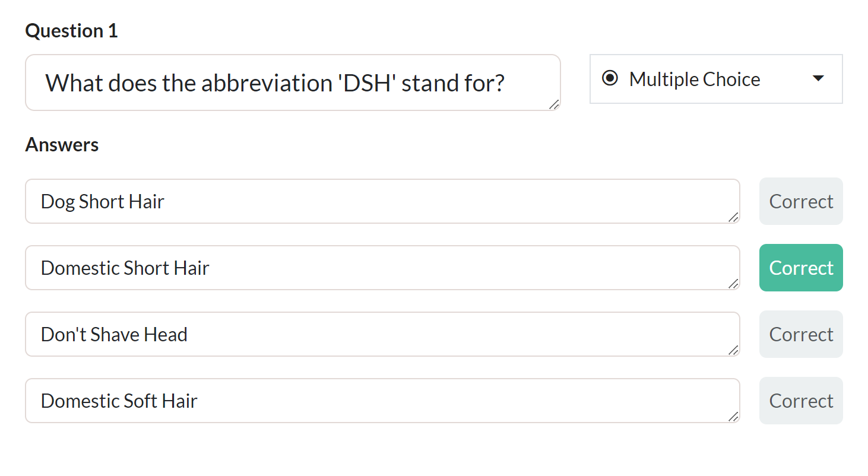Image resolution: width=868 pixels, height=476 pixels.
Task: Click the 'Question 1' heading
Action: (x=71, y=30)
